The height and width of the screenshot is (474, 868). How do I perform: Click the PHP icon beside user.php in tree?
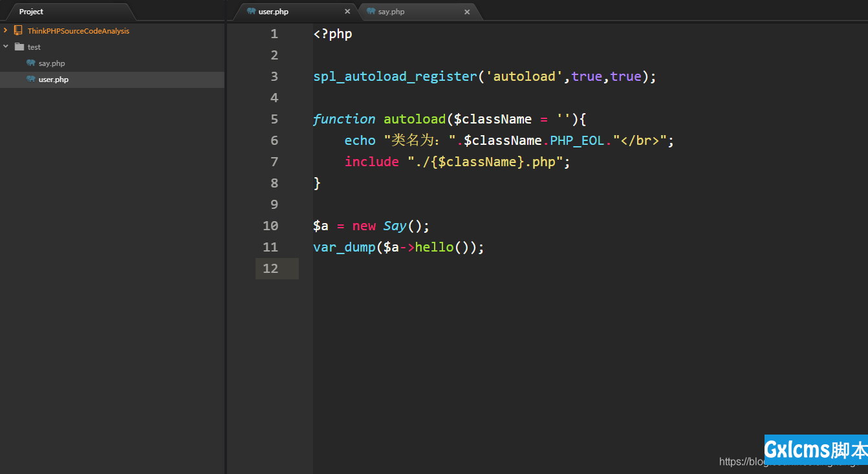tap(31, 79)
